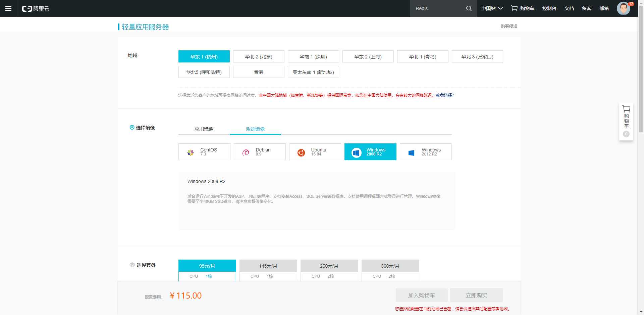Image resolution: width=644 pixels, height=315 pixels.
Task: Open the user avatar profile
Action: coord(623,8)
